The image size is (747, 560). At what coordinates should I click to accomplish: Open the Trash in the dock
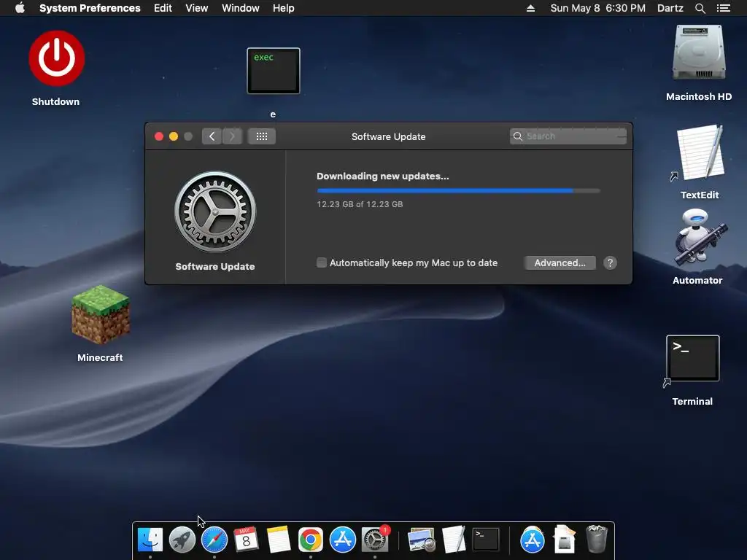[x=597, y=540]
